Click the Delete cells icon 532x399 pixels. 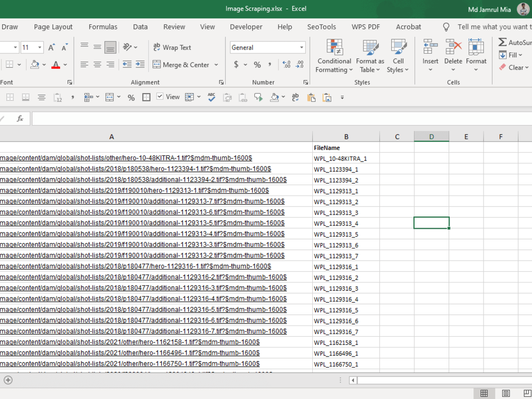(453, 47)
